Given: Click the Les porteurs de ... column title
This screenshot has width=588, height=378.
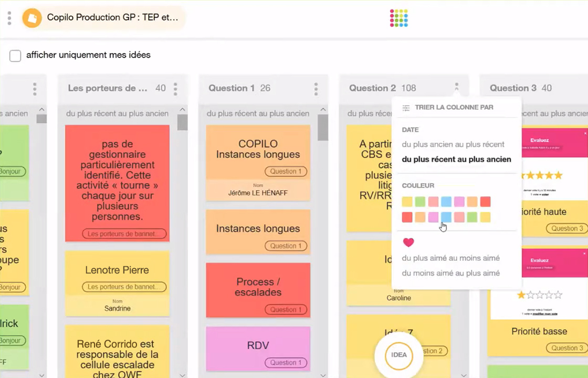Looking at the screenshot, I should pyautogui.click(x=108, y=88).
